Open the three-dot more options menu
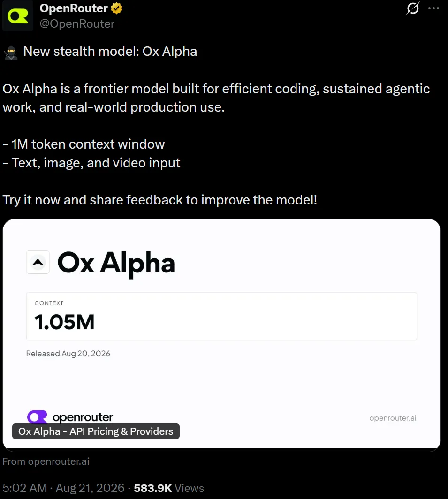The height and width of the screenshot is (499, 448). (x=433, y=8)
